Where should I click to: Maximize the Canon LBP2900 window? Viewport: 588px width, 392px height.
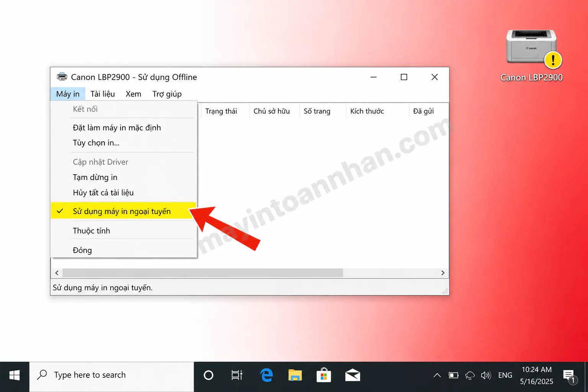[x=404, y=77]
